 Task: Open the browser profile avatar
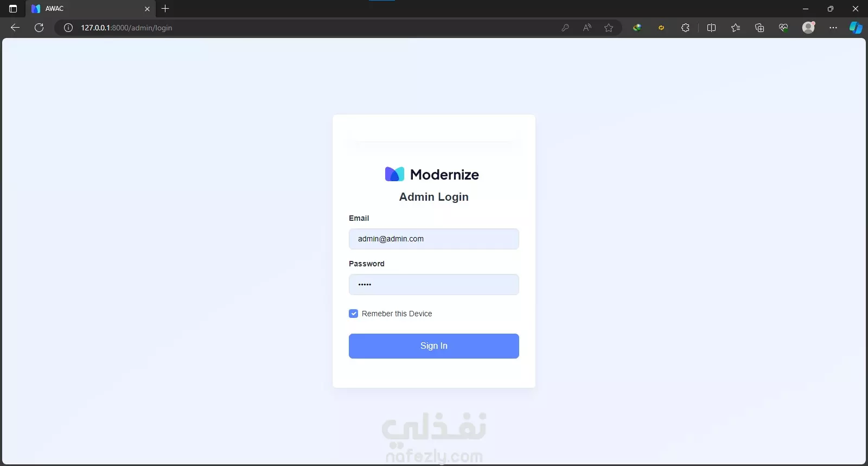(809, 28)
